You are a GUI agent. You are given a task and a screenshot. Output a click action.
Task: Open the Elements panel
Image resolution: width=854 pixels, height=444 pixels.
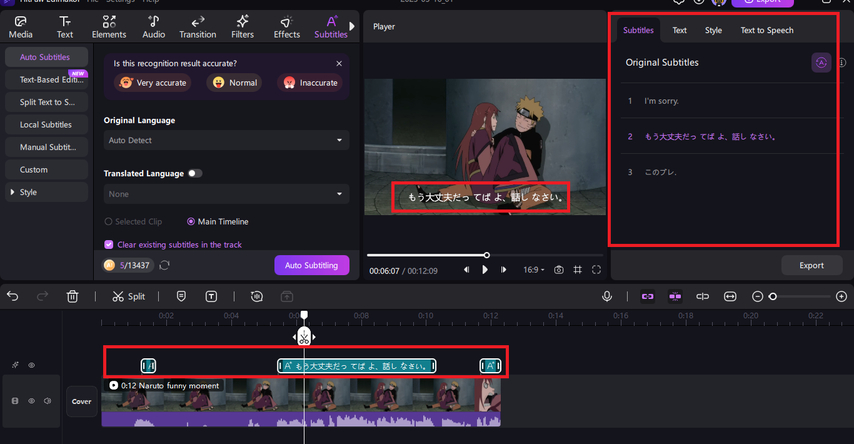click(x=109, y=27)
